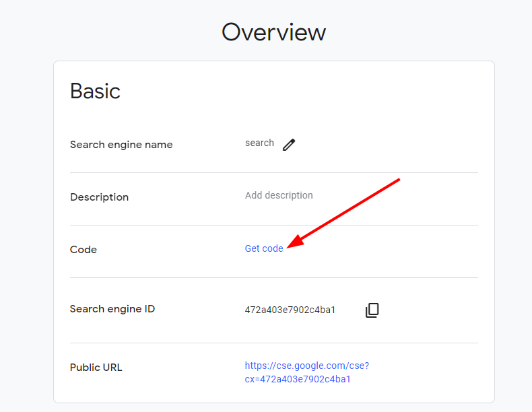
Task: Click the "Code" row label
Action: 84,250
